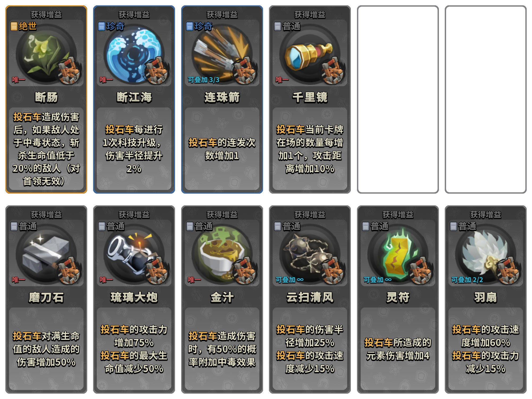Click the 磨刀石 whetstone icon
This screenshot has height=399, width=532.
click(46, 254)
